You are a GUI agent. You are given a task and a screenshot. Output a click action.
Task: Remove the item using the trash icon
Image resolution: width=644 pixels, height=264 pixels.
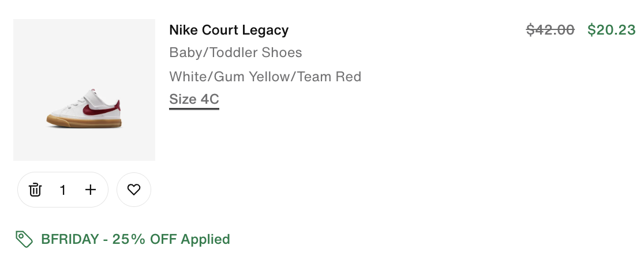[x=35, y=190]
